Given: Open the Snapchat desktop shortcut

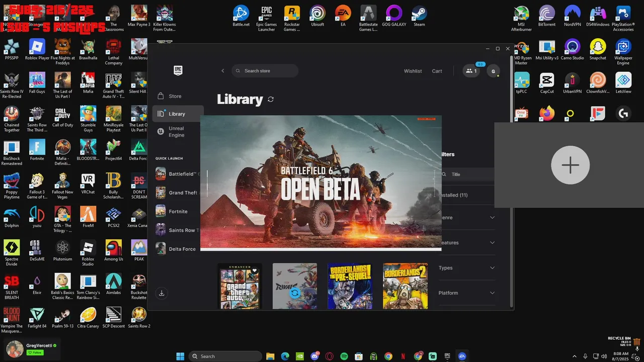Looking at the screenshot, I should tap(598, 50).
